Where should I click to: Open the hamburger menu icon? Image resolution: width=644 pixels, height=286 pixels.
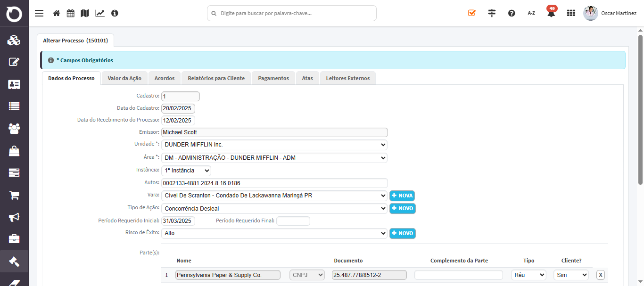[39, 13]
